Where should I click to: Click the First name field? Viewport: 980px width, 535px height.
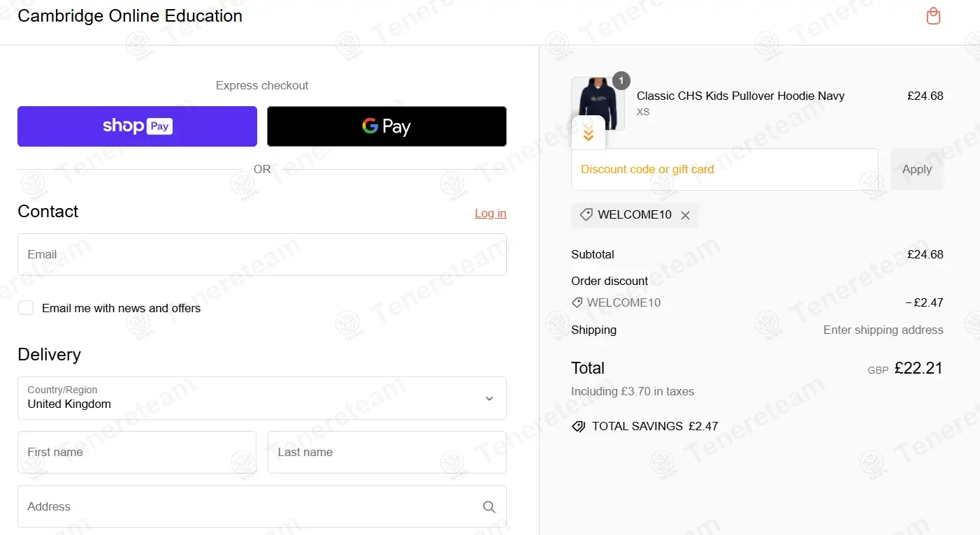click(x=137, y=453)
